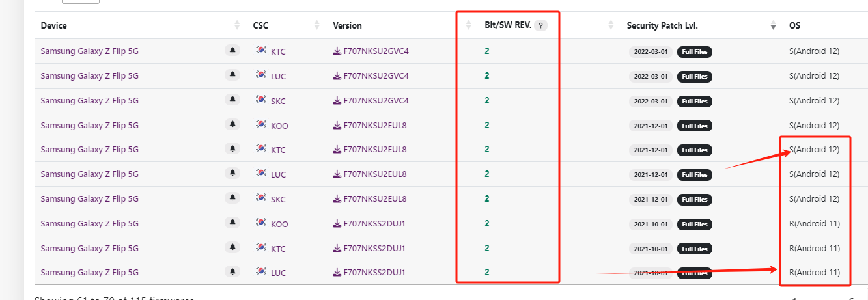Click the bell icon in the KTC F707NKSS2DUJ1 row
Viewport: 868px width, 300px height.
(232, 247)
